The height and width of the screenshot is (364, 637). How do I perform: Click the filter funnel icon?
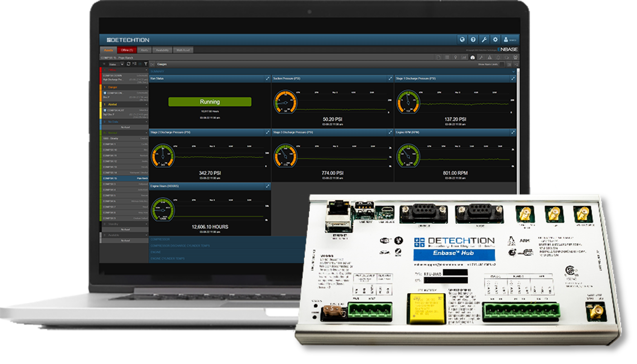[x=146, y=64]
